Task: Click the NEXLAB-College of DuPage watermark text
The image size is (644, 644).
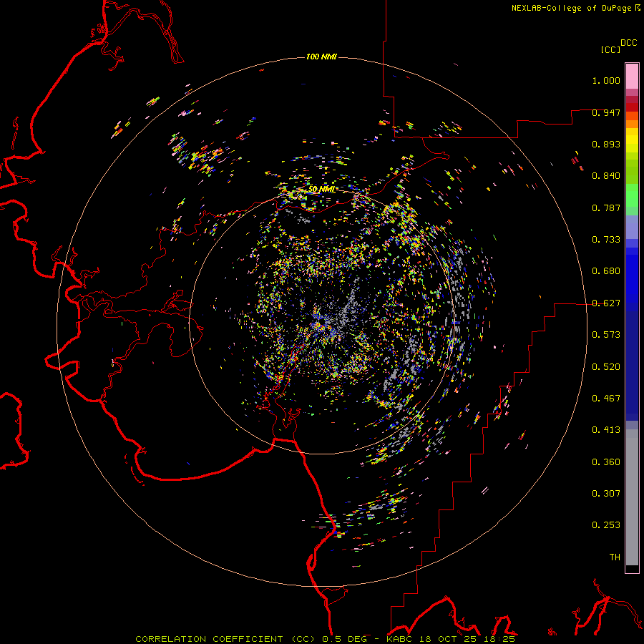Action: pyautogui.click(x=575, y=8)
